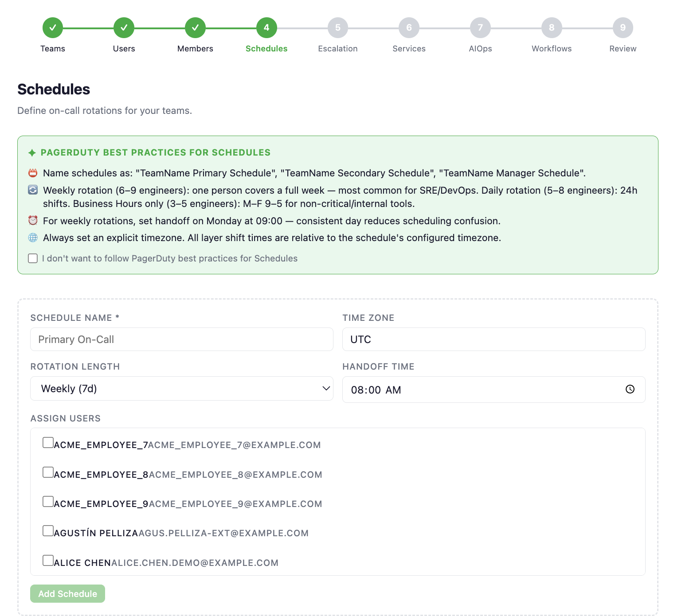
Task: Click the rotation arrows emoji icon
Action: tap(33, 190)
